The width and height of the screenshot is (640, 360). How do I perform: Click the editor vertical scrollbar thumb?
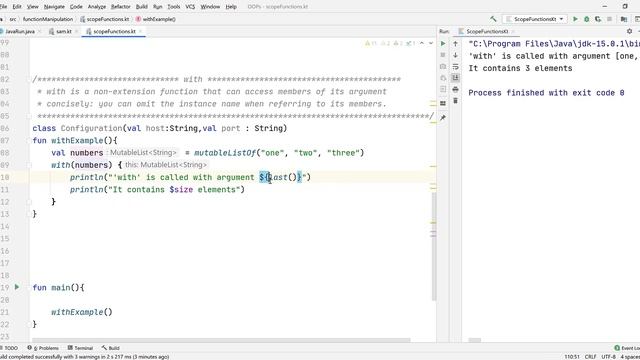pos(433,246)
